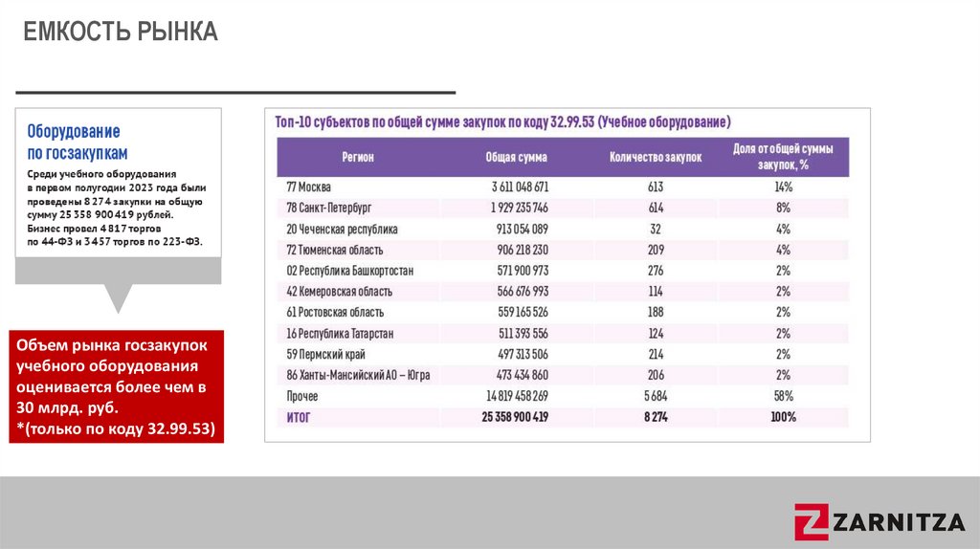The width and height of the screenshot is (980, 549).
Task: Click the 'ЕМКОСТЬ РЫНКА' slide title
Action: (121, 32)
